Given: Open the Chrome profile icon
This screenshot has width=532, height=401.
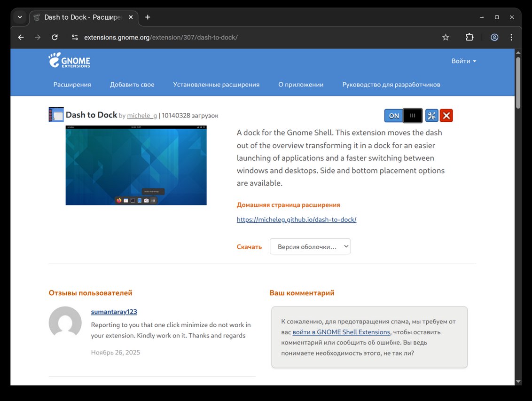Looking at the screenshot, I should coord(494,37).
